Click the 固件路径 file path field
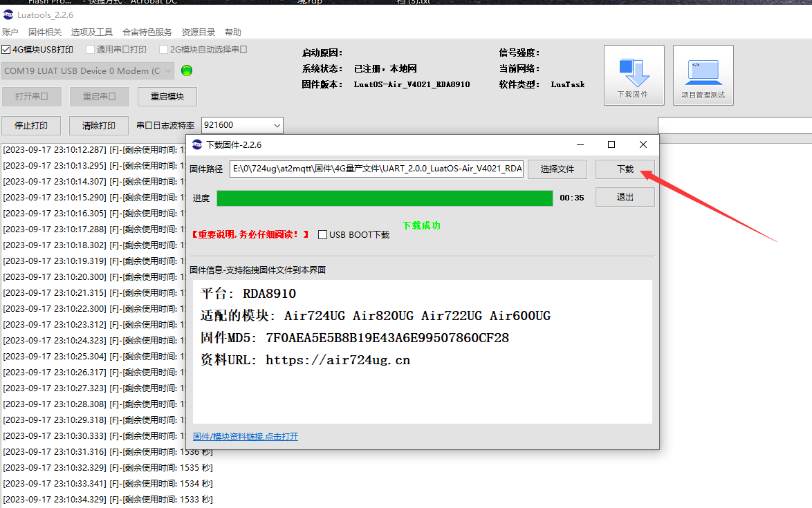The width and height of the screenshot is (812, 508). tap(376, 169)
